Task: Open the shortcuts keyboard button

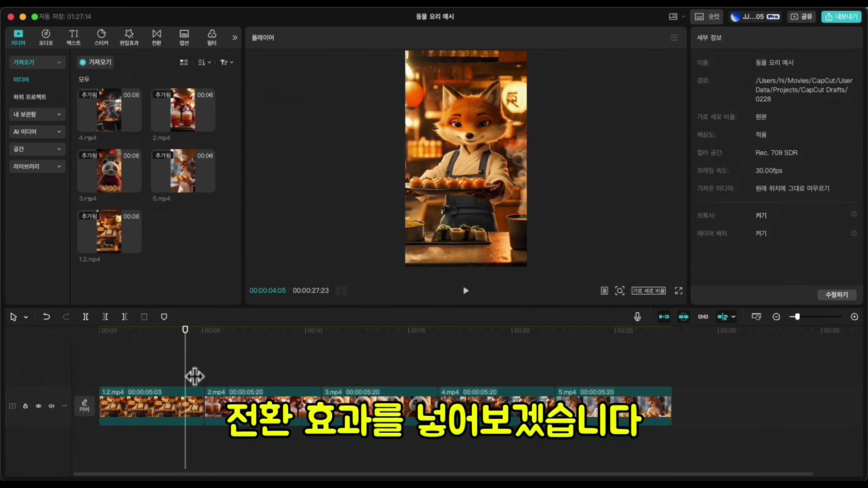Action: point(707,16)
